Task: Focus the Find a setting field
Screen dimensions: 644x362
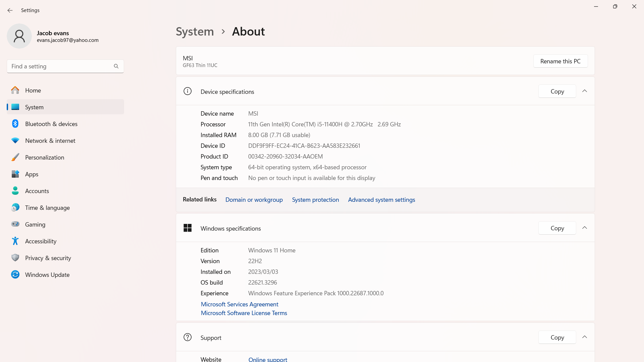Action: pos(65,66)
